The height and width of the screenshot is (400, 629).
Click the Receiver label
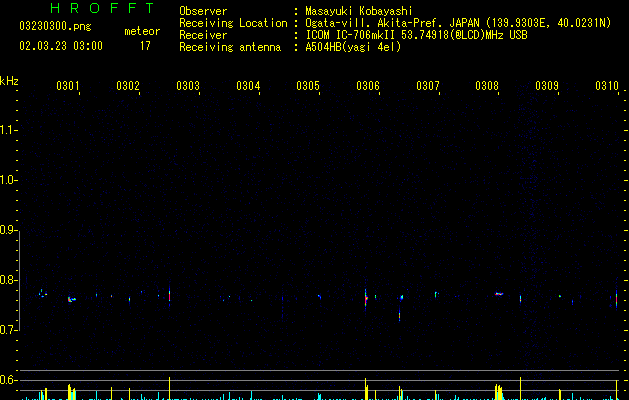(x=203, y=35)
